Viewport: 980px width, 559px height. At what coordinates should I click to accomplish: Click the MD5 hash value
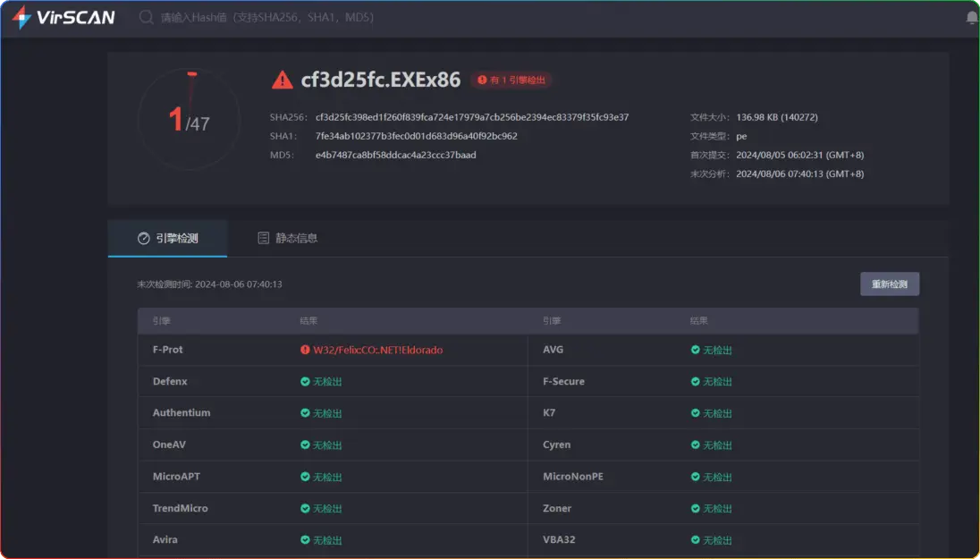[395, 155]
